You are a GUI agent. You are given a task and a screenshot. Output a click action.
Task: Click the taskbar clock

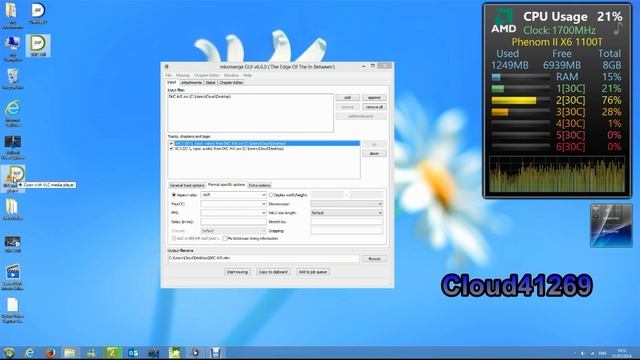[x=622, y=353]
